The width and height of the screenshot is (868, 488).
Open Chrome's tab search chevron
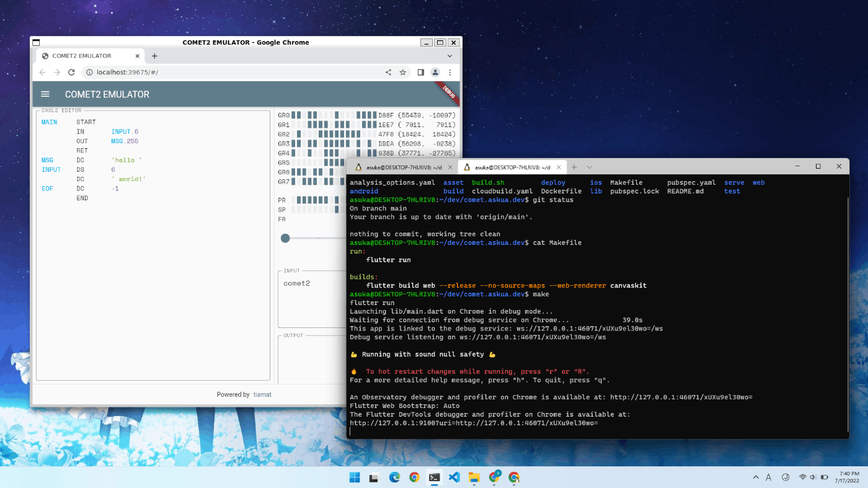(450, 56)
